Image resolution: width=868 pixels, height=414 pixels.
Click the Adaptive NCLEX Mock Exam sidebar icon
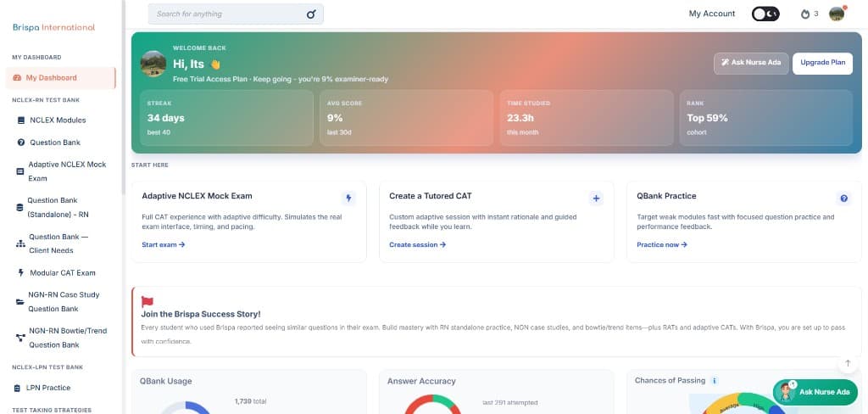click(20, 172)
